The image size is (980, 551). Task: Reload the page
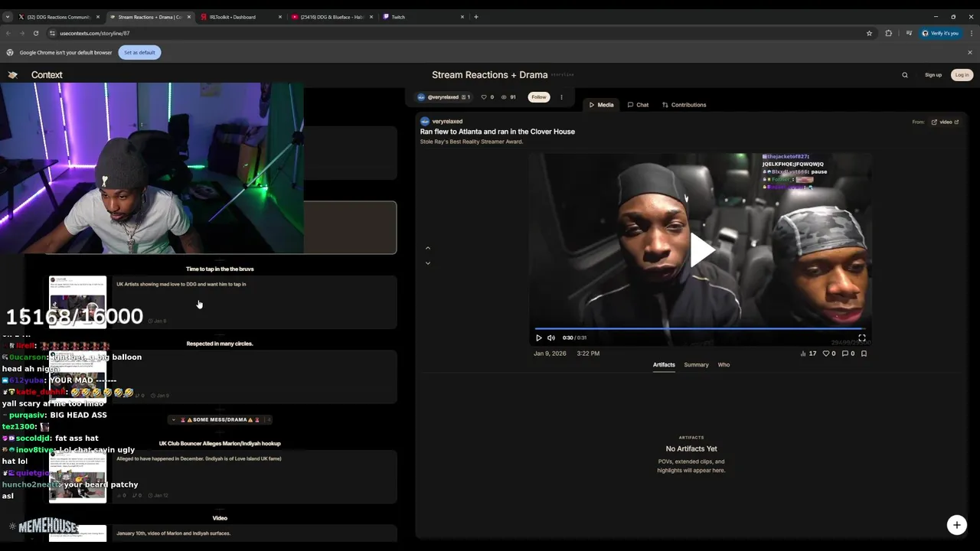point(35,34)
